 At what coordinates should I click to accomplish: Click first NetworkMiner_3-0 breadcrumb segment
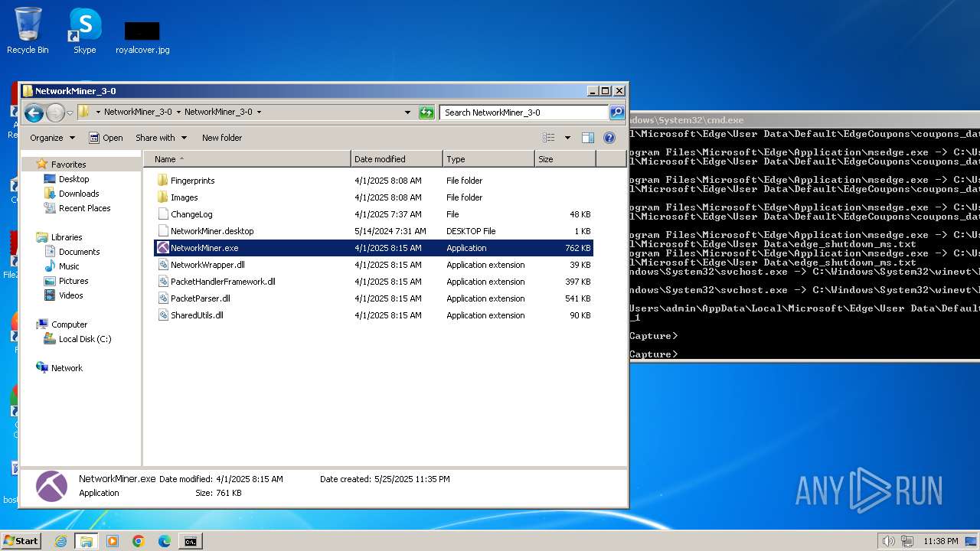[138, 112]
